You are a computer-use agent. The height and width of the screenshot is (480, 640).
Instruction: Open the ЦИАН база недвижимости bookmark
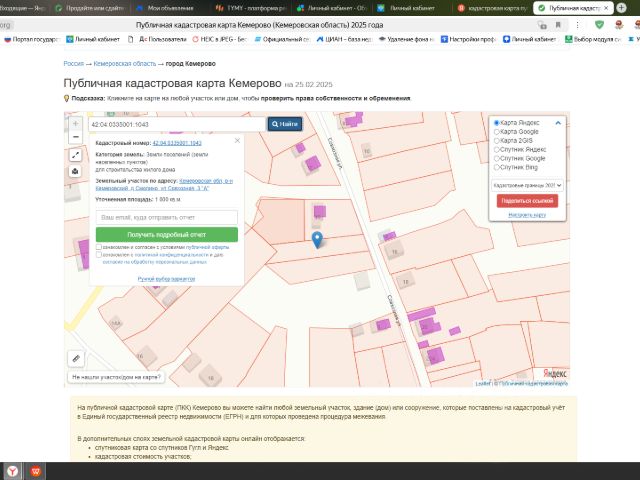coord(344,39)
